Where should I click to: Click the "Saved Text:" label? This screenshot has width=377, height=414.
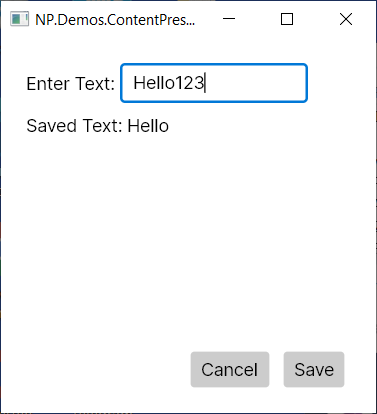pyautogui.click(x=75, y=126)
